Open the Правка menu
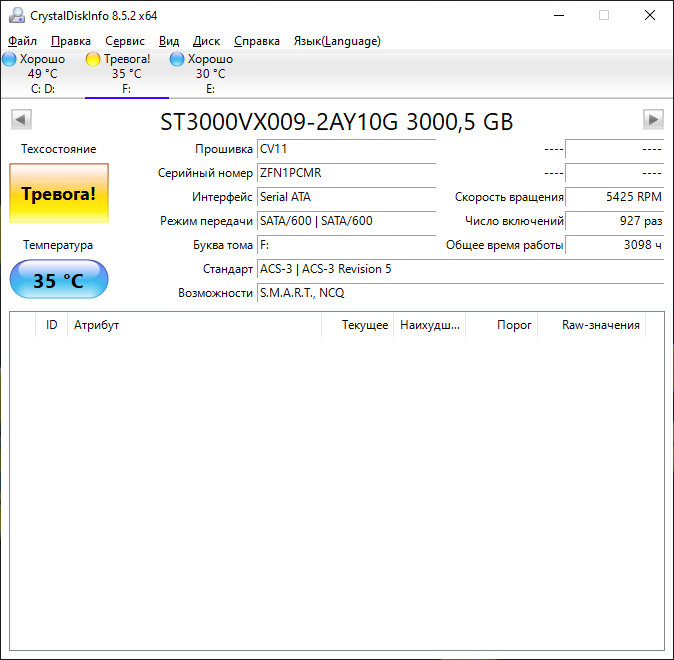The height and width of the screenshot is (660, 674). pos(71,41)
